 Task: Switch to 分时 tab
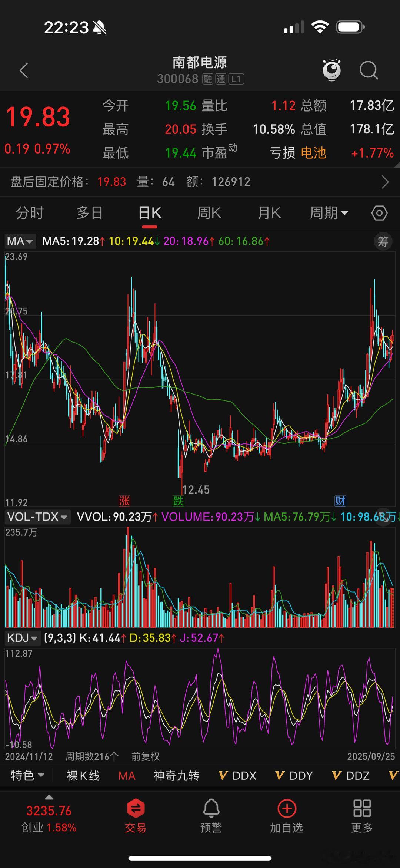(30, 213)
